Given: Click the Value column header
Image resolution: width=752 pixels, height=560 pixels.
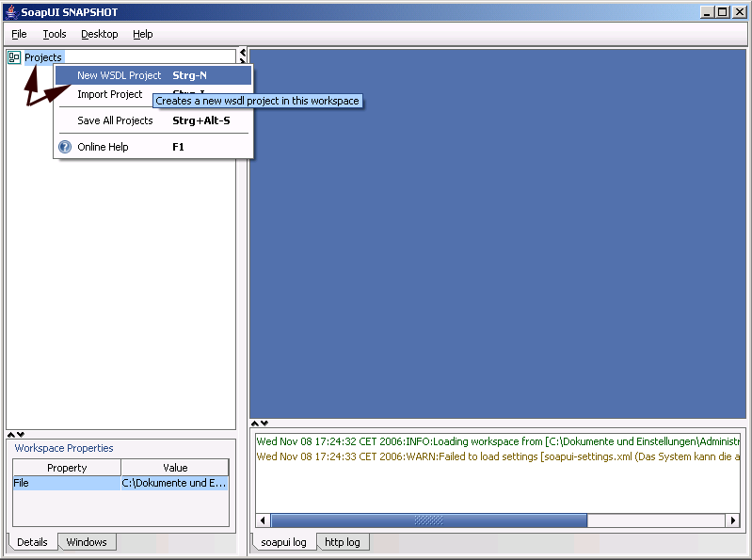Looking at the screenshot, I should pos(175,468).
